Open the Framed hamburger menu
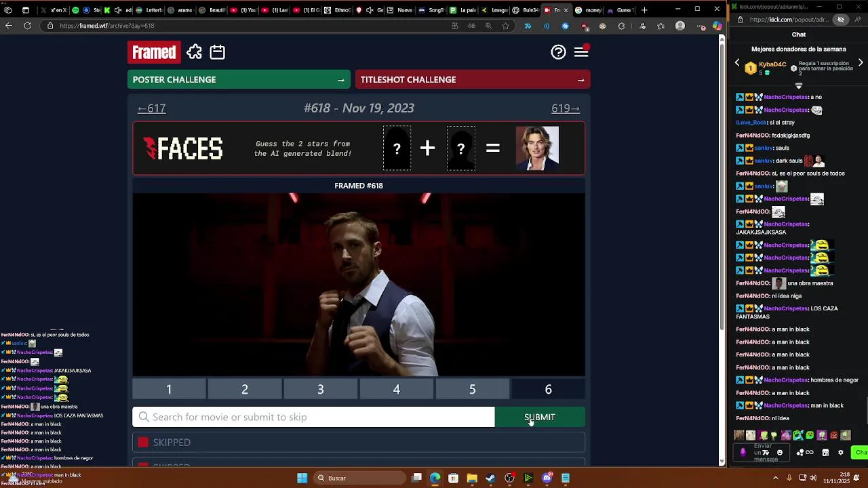The width and height of the screenshot is (868, 488). (x=581, y=52)
